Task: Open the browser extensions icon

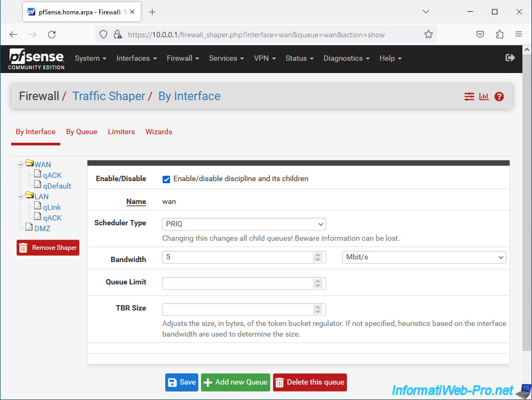Action: [499, 34]
